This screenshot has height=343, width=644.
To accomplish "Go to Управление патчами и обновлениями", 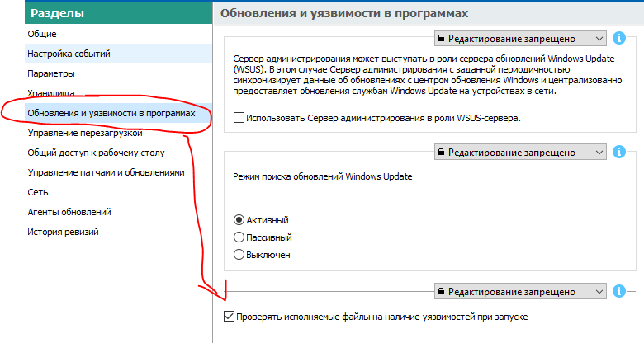I will pyautogui.click(x=118, y=172).
